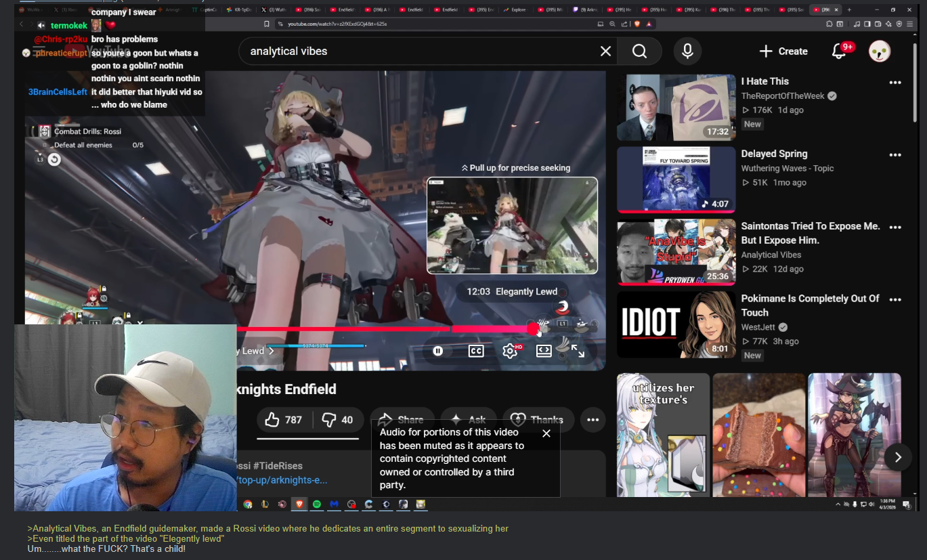Click the magnifier search button
This screenshot has width=927, height=560.
point(640,51)
